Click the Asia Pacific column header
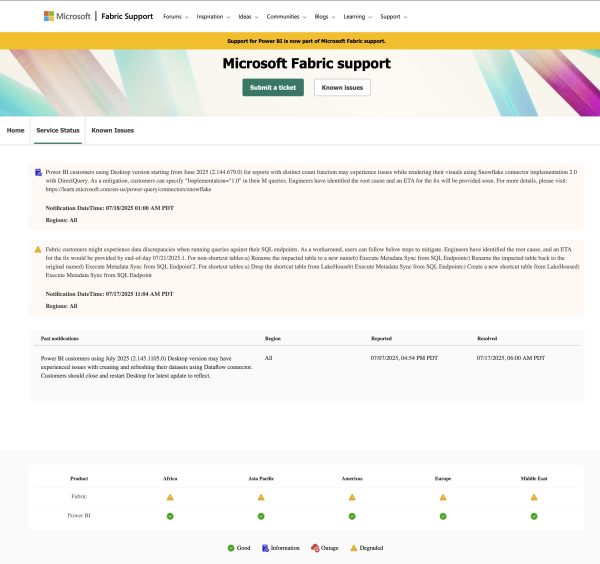This screenshot has height=564, width=600. click(x=261, y=479)
